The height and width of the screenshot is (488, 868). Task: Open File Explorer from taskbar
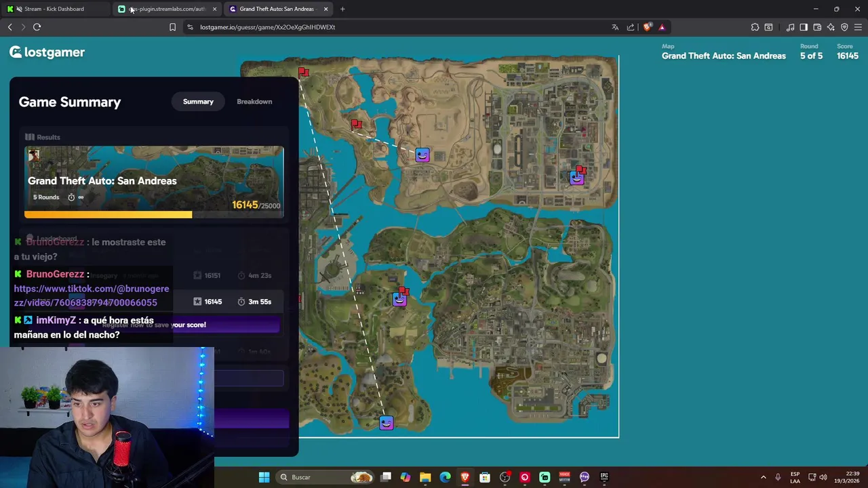pos(425,477)
